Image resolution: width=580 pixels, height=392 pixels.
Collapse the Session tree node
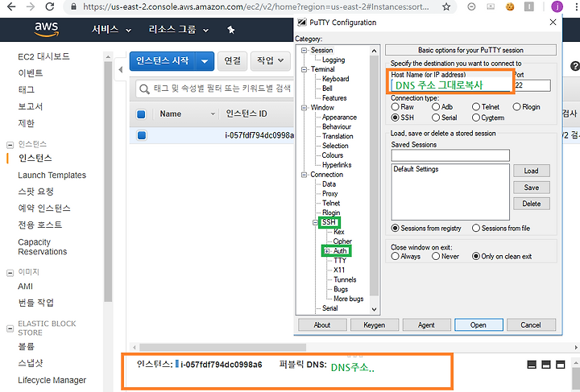point(304,50)
